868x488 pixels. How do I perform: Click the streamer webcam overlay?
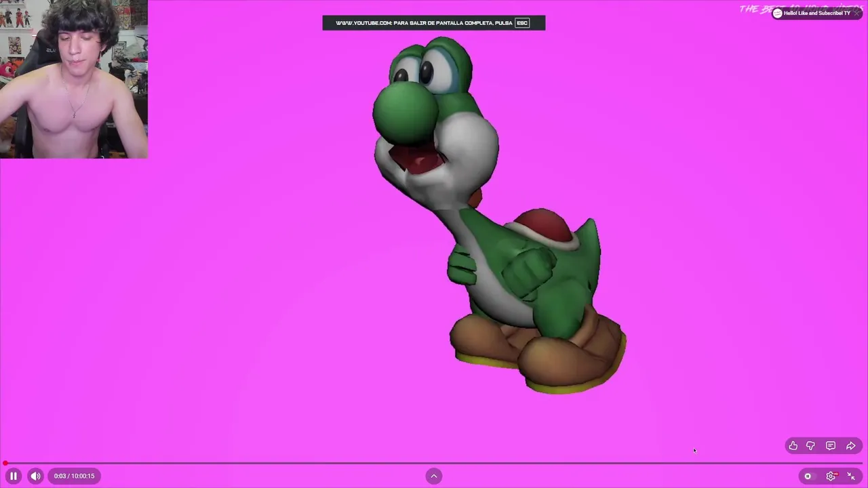pos(74,79)
